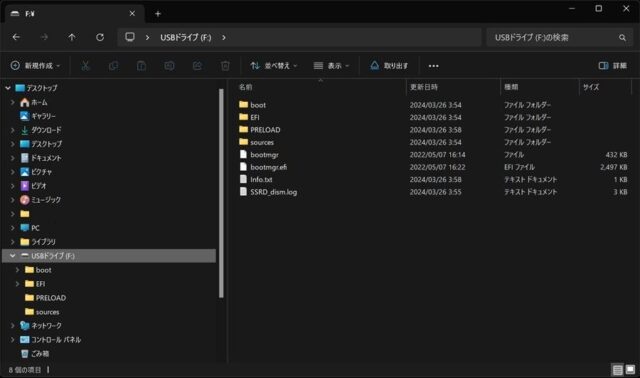
Task: Switch to details list view icon in status bar
Action: click(618, 370)
